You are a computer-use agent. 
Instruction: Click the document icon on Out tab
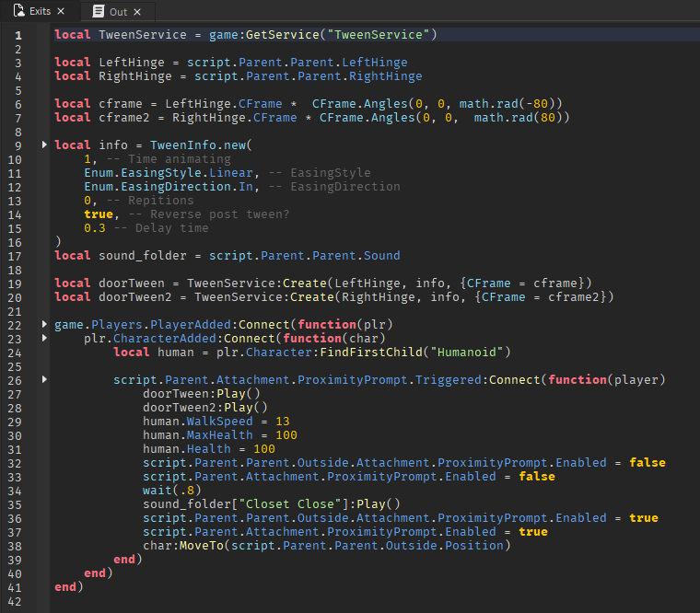[x=99, y=11]
